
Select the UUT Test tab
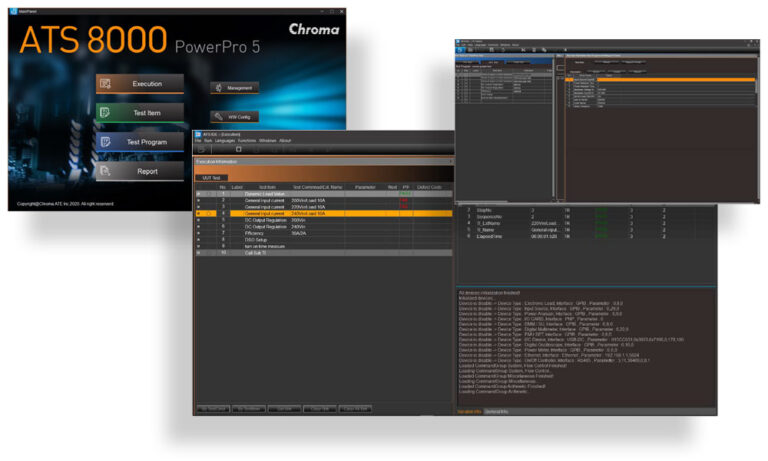[211, 178]
